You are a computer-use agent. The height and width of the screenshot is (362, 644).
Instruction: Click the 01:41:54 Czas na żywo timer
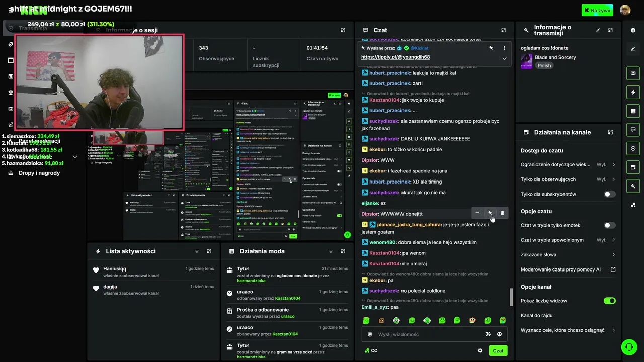(323, 53)
